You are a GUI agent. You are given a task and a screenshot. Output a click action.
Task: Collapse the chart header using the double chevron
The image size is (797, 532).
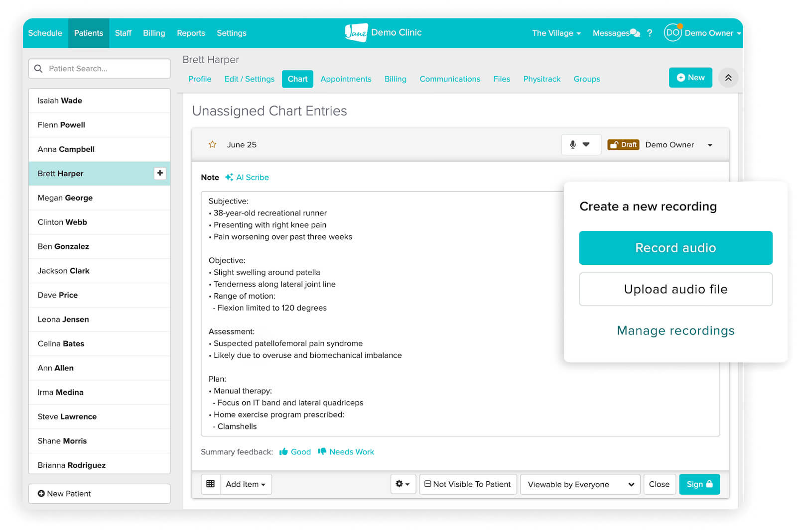click(x=728, y=78)
